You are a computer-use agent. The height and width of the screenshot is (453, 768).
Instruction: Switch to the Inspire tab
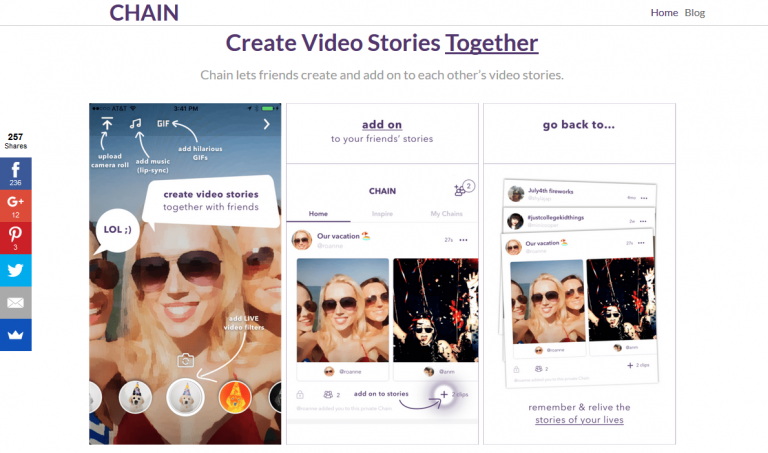click(383, 214)
